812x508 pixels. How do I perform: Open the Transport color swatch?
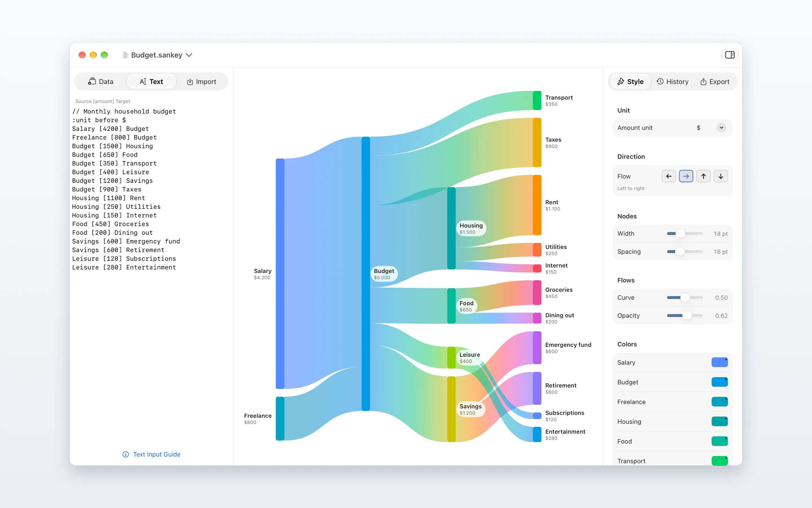720,461
